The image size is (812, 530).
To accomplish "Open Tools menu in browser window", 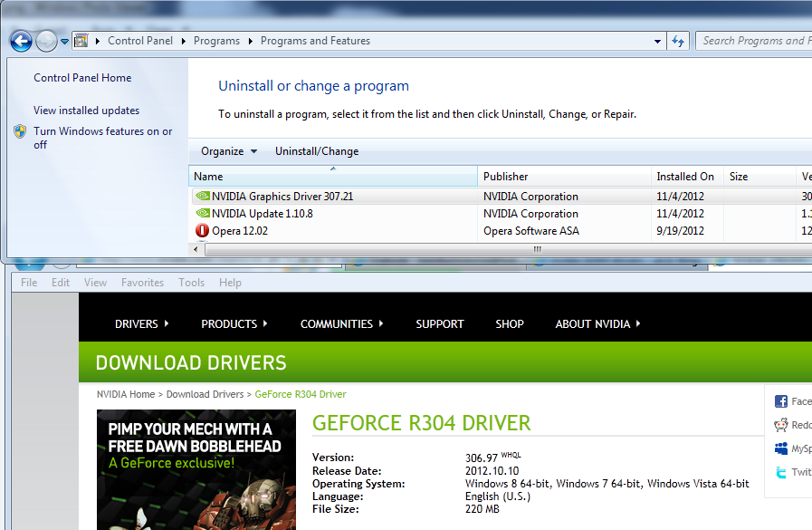I will (x=192, y=283).
